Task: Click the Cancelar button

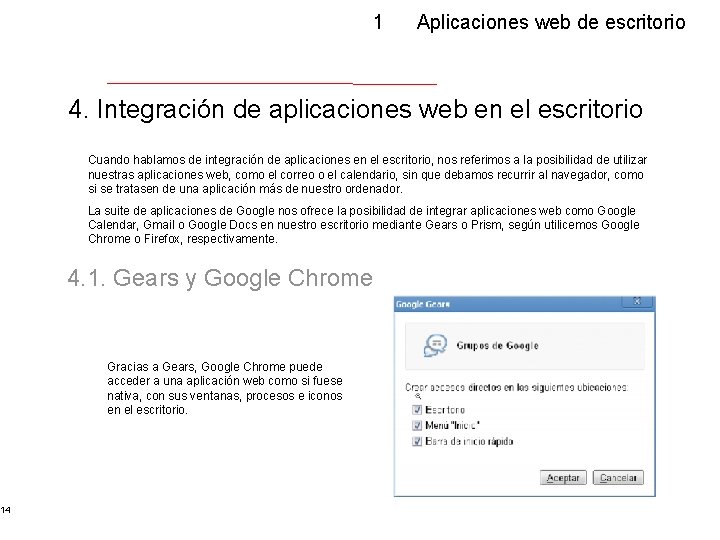Action: [x=618, y=478]
